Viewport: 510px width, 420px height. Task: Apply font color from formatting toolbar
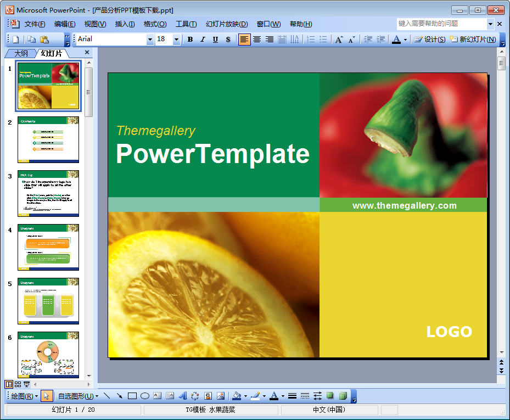[x=396, y=40]
